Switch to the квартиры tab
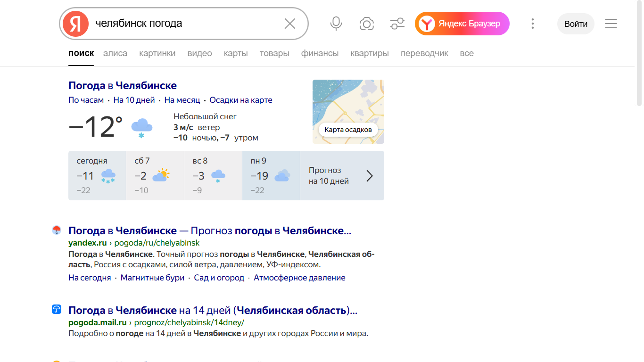Image resolution: width=644 pixels, height=362 pixels. pos(370,53)
